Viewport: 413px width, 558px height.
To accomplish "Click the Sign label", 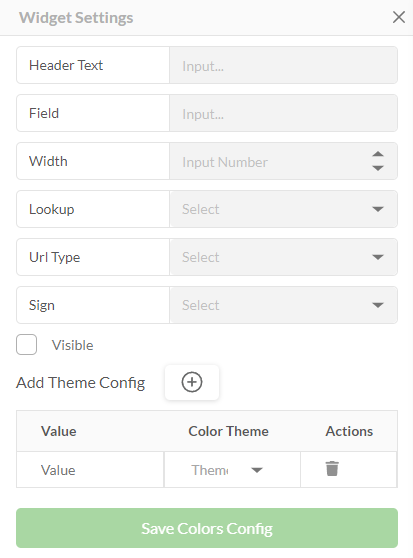I will [x=42, y=305].
